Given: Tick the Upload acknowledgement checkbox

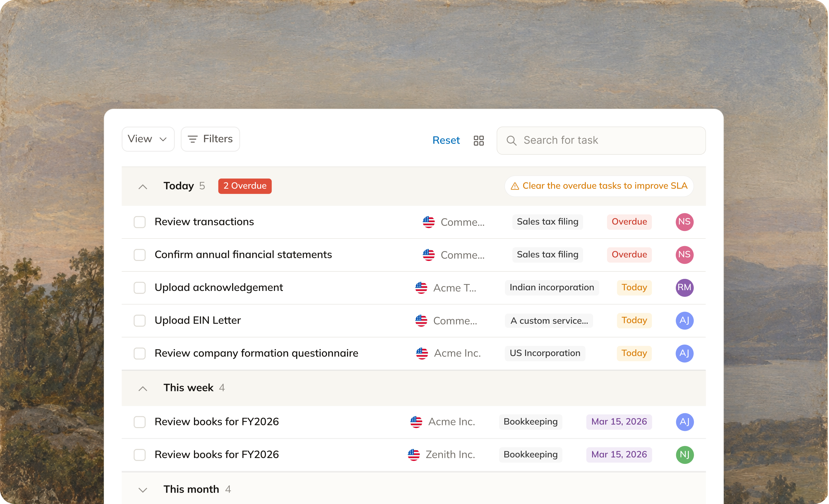Looking at the screenshot, I should [139, 288].
